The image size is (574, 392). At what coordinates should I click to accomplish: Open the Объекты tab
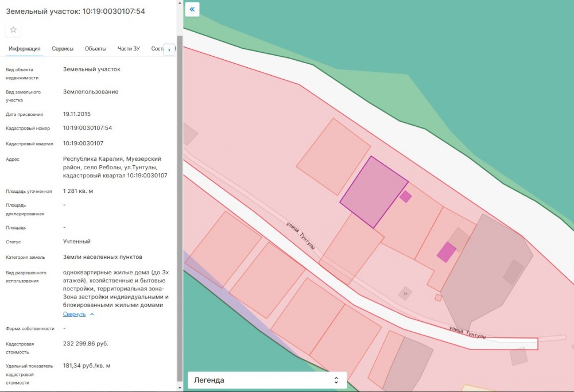click(95, 49)
